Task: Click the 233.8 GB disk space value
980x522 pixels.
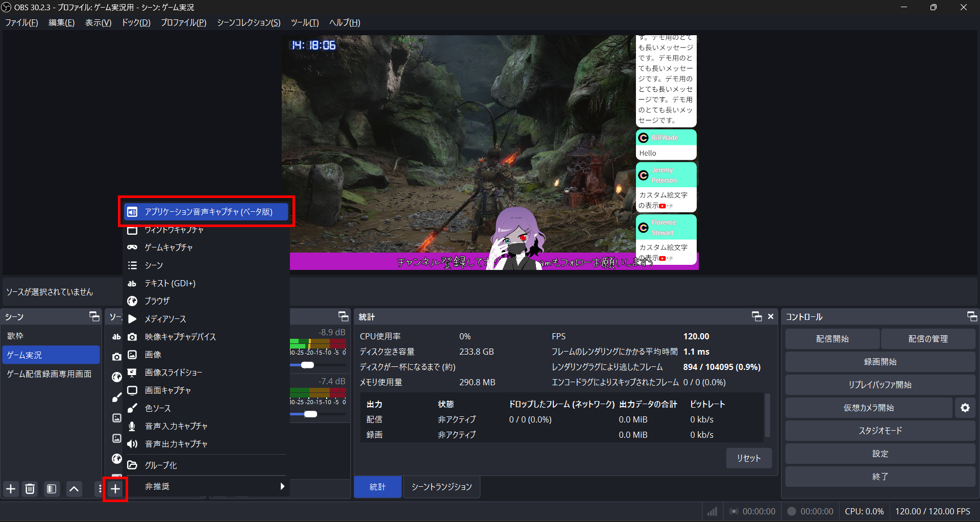Action: click(476, 352)
